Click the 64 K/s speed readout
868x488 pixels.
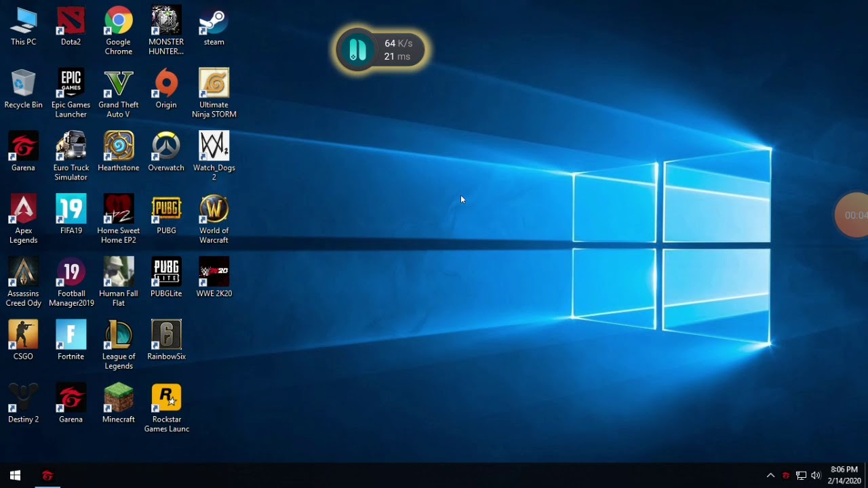(x=398, y=43)
